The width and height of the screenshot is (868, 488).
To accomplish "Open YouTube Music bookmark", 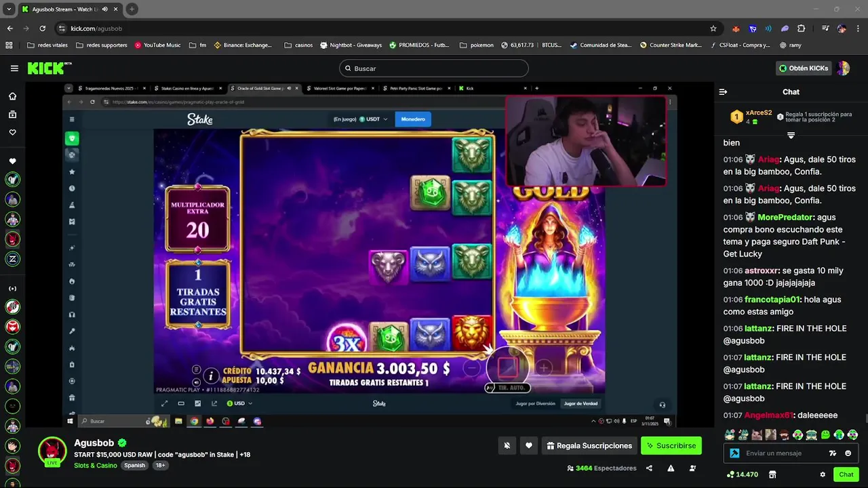I will tap(157, 45).
